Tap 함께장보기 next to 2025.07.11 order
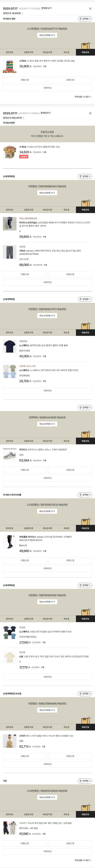This screenshot has height=868, width=95. (46, 113)
